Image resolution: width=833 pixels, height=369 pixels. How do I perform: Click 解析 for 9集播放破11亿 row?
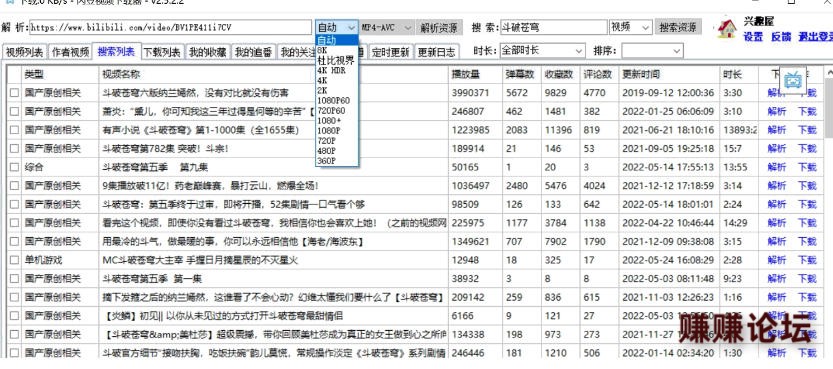tap(777, 186)
